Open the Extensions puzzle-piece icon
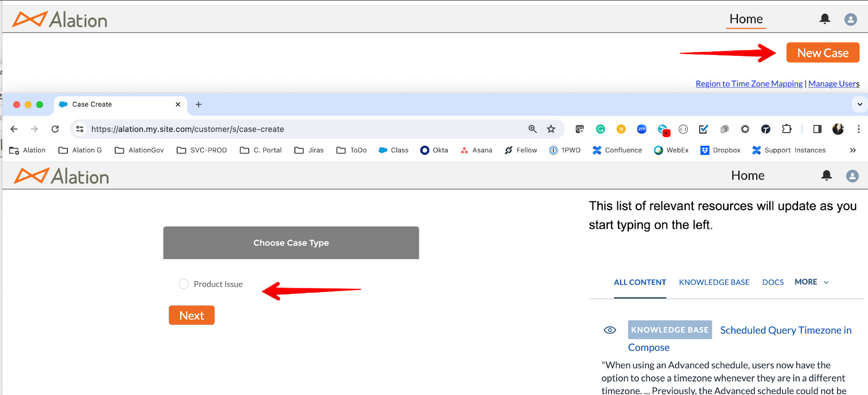 787,129
